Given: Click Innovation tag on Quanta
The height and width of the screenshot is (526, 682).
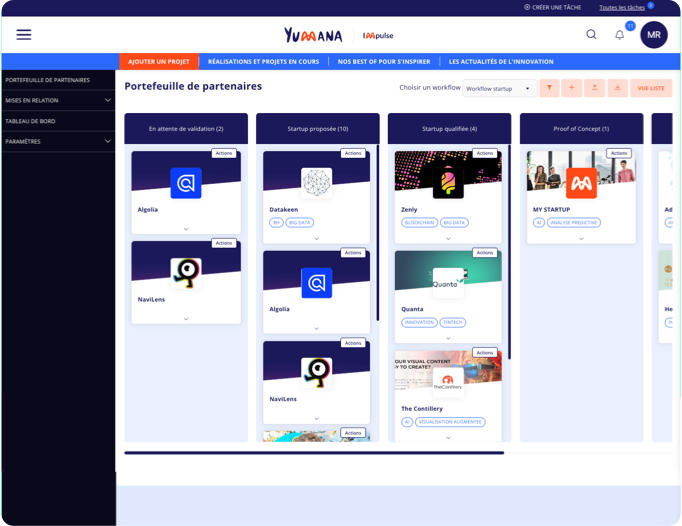Looking at the screenshot, I should click(x=419, y=322).
